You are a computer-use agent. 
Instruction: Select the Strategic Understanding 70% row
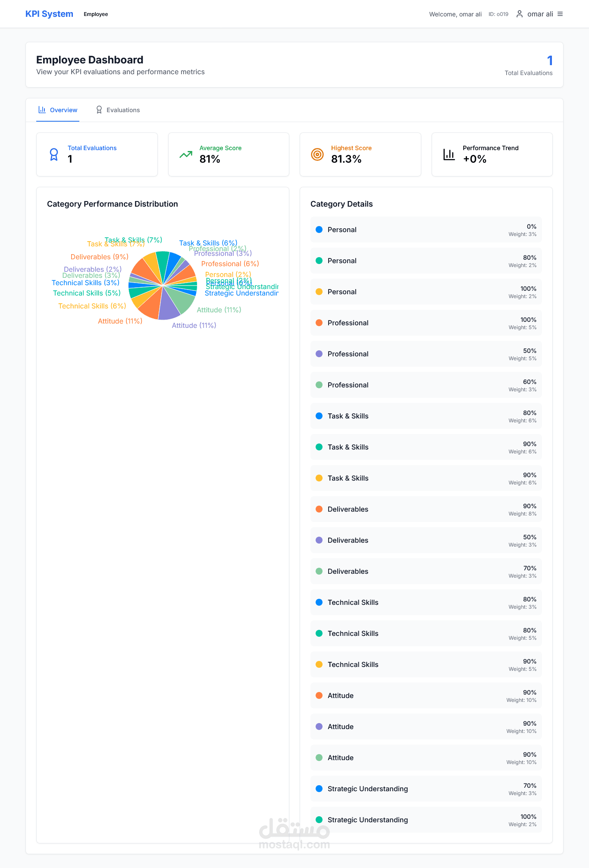[x=426, y=789]
